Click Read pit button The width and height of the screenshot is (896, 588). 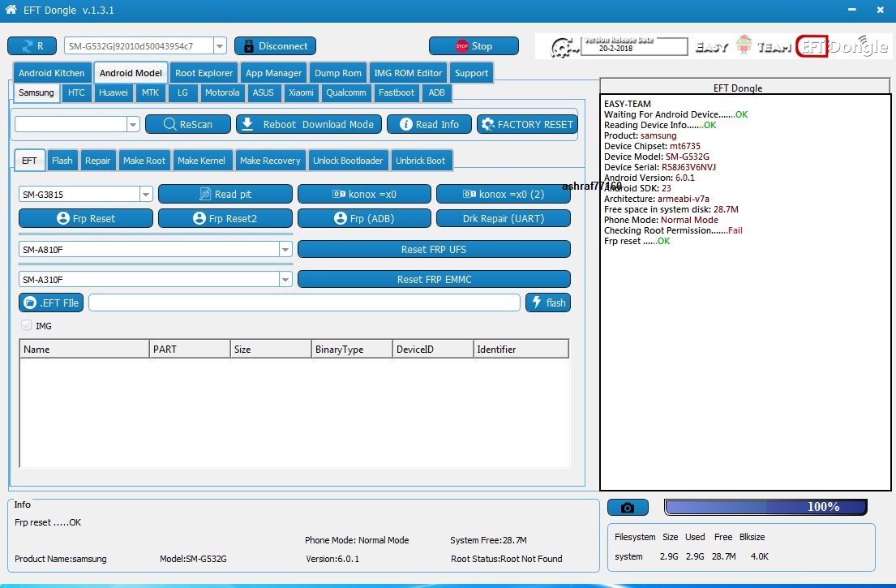tap(225, 195)
